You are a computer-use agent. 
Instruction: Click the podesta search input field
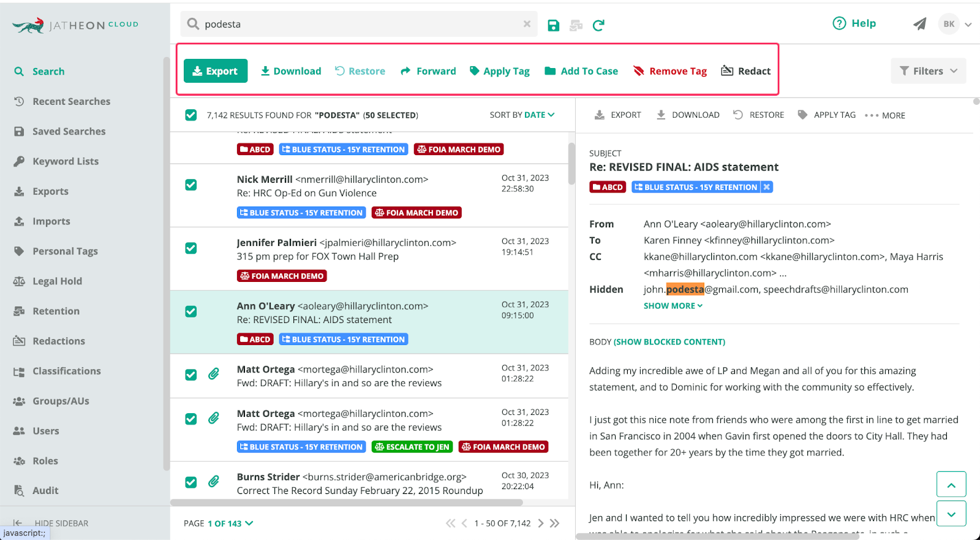pyautogui.click(x=359, y=24)
